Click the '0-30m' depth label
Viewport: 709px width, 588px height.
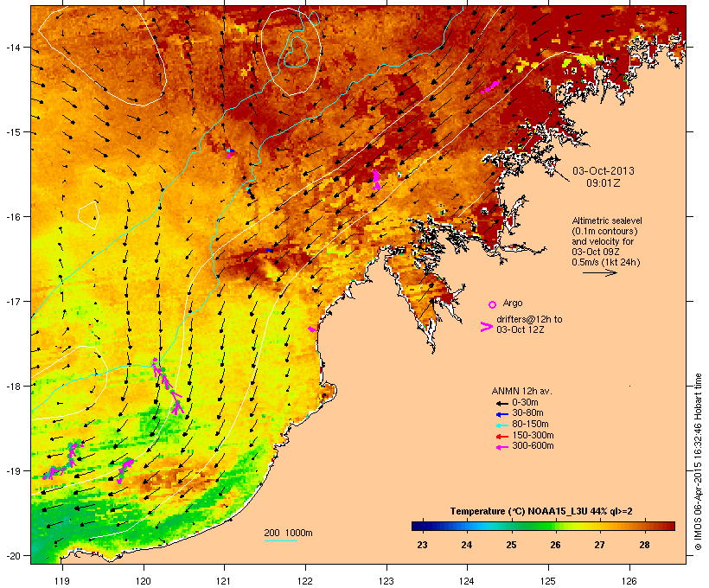coord(525,403)
